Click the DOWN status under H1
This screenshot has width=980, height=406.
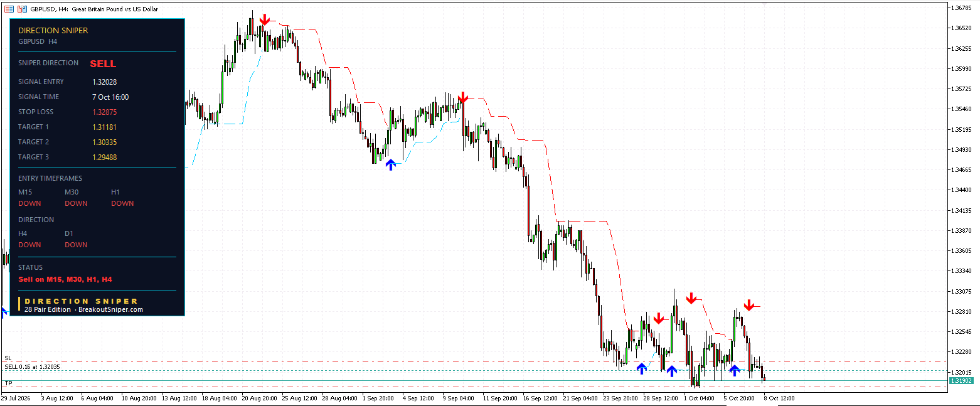[x=123, y=203]
